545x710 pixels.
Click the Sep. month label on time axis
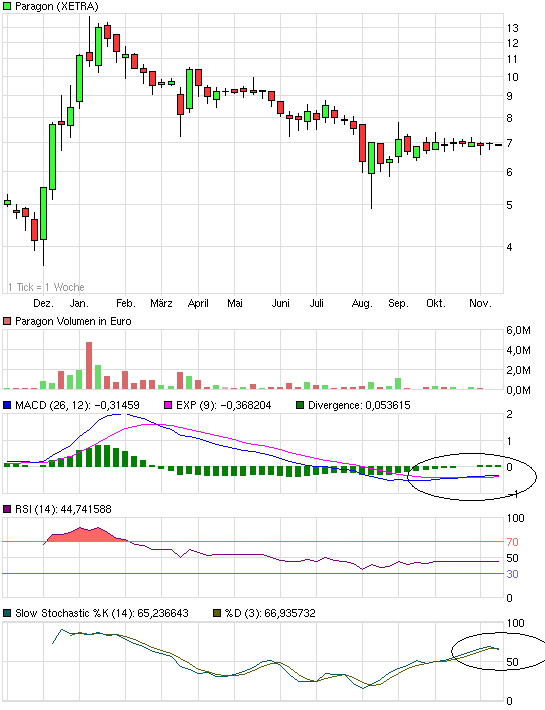click(398, 303)
